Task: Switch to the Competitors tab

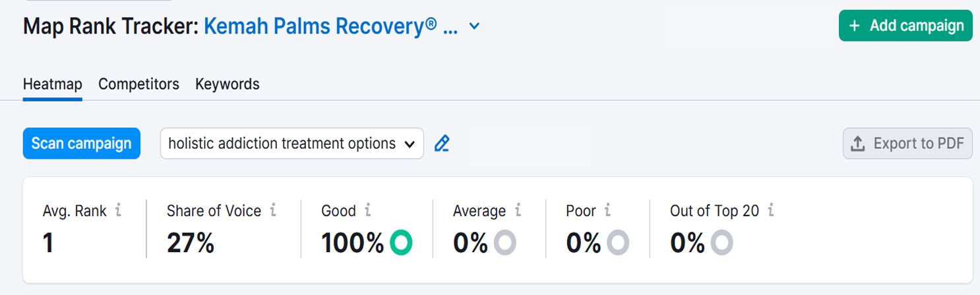Action: (138, 84)
